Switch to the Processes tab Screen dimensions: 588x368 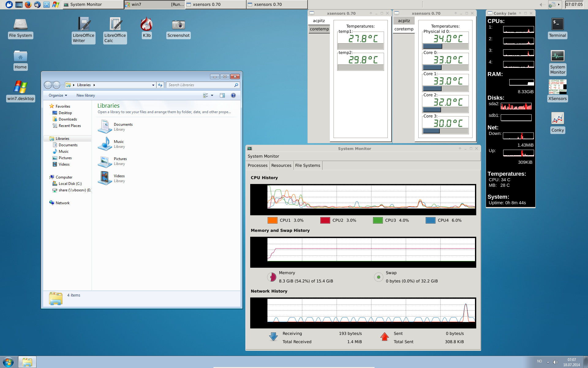click(x=257, y=165)
